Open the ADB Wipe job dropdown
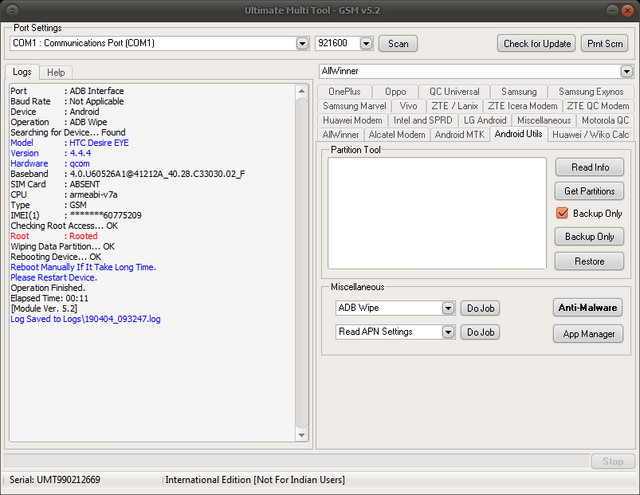The image size is (640, 495). click(448, 308)
